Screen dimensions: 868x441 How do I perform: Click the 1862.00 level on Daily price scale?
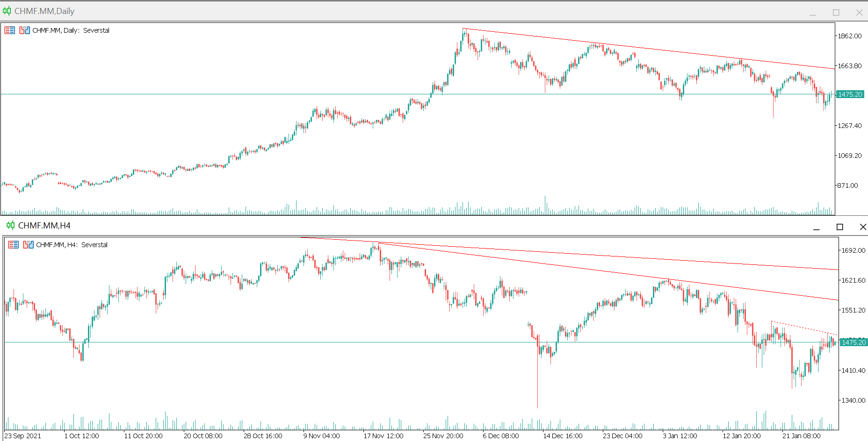click(849, 36)
